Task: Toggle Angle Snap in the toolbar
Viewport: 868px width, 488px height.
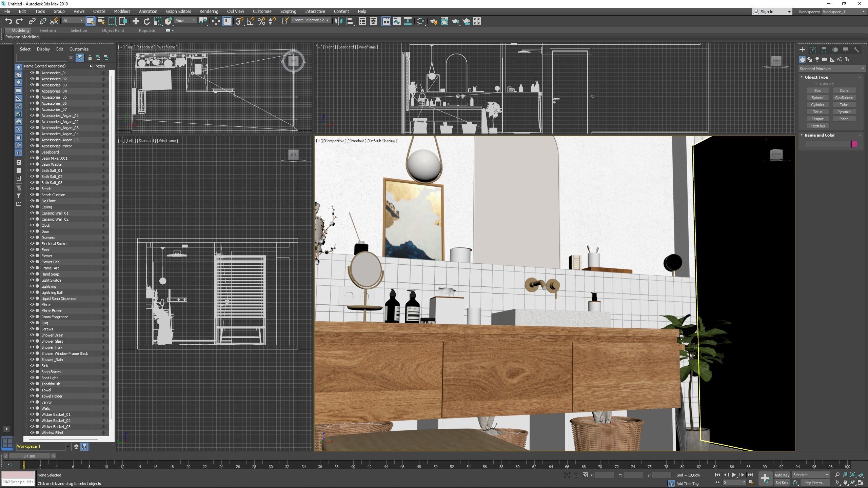Action: point(250,21)
